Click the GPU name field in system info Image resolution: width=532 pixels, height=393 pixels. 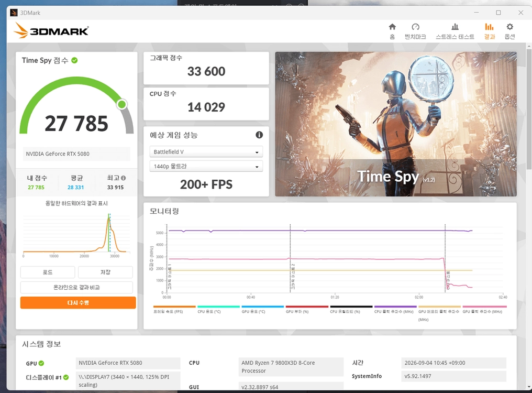click(128, 363)
